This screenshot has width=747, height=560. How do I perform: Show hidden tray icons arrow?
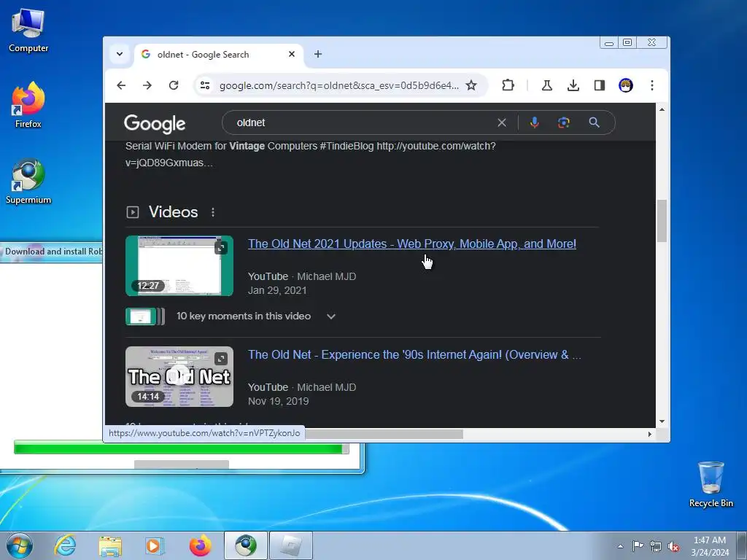coord(620,546)
